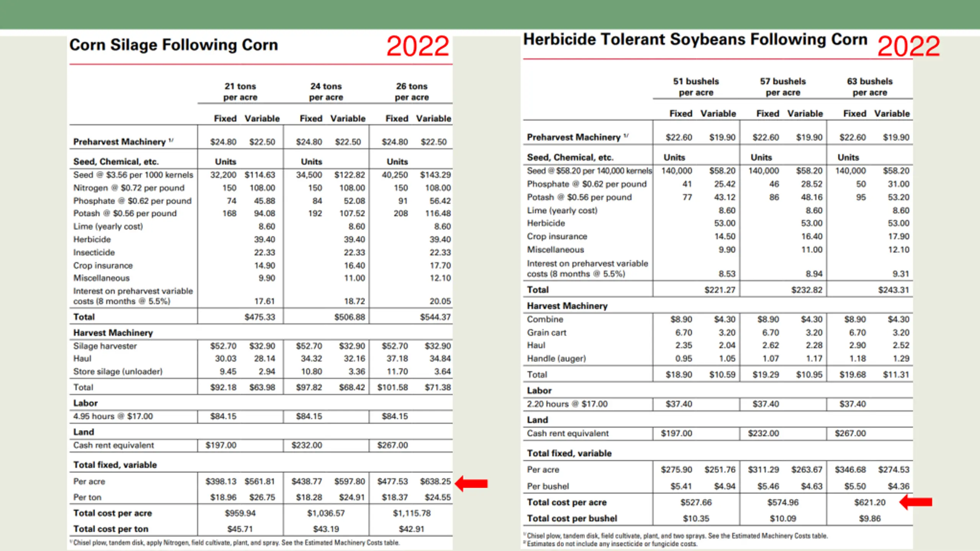Click the '$10.35' total cost per bushel

coord(696,519)
